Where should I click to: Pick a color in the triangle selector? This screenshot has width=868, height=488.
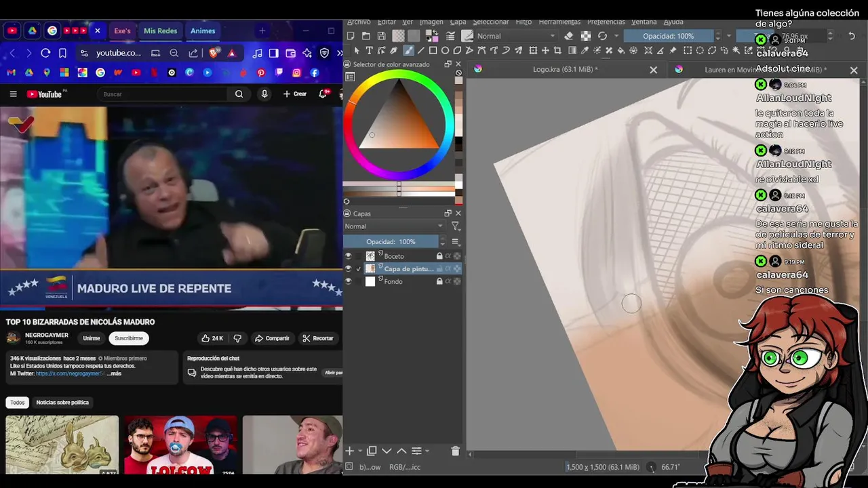pyautogui.click(x=400, y=121)
